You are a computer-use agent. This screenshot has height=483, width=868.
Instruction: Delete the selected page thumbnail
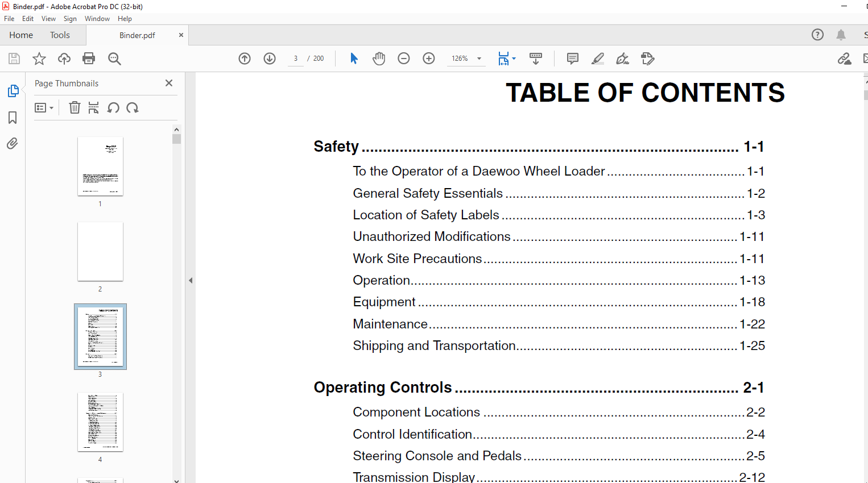(75, 107)
